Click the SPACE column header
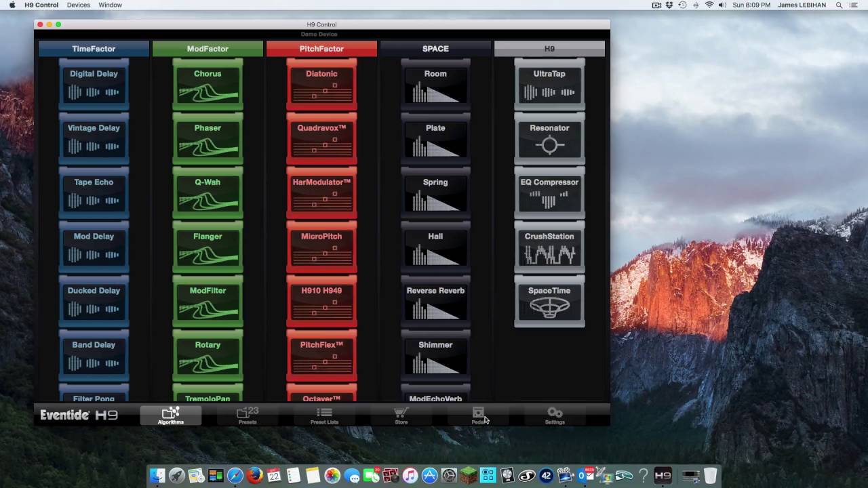Screen dimensions: 868x488 (435, 49)
